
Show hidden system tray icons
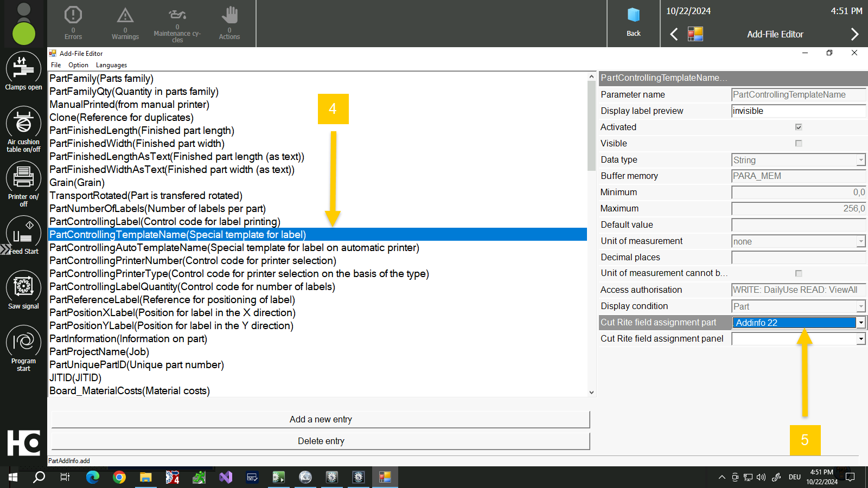pyautogui.click(x=722, y=477)
